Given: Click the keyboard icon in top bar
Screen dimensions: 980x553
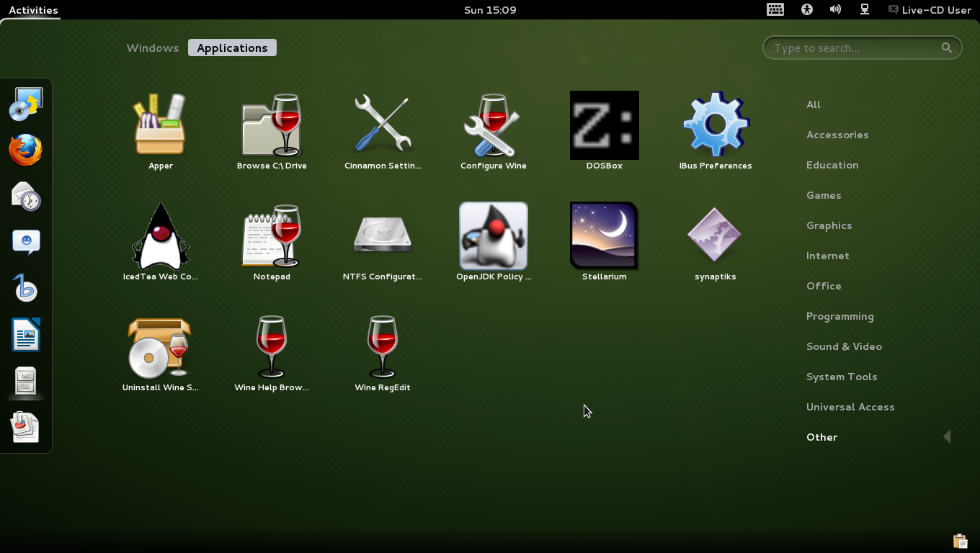Looking at the screenshot, I should (x=775, y=9).
